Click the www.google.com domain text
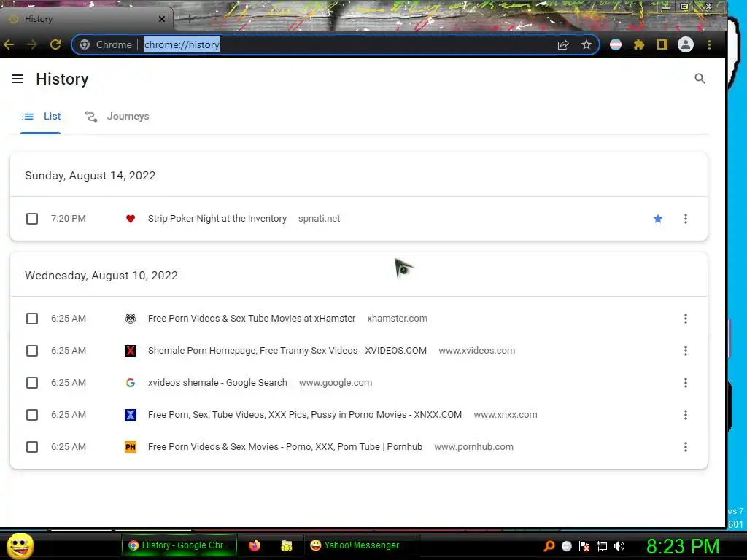Viewport: 747px width, 560px height. click(336, 383)
